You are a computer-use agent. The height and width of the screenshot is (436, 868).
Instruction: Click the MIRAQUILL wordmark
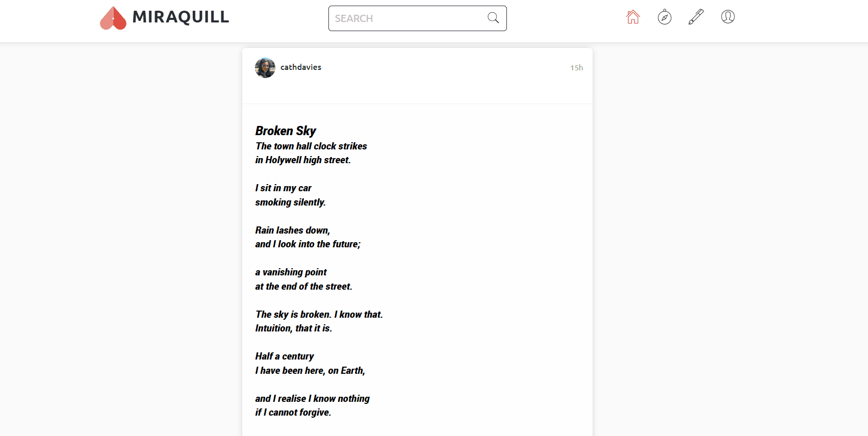point(180,17)
